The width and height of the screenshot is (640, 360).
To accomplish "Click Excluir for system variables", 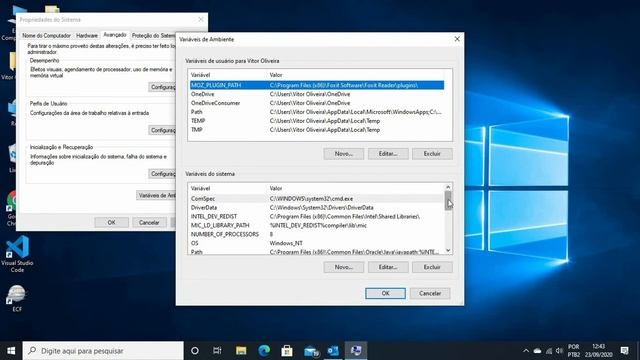I will 432,267.
